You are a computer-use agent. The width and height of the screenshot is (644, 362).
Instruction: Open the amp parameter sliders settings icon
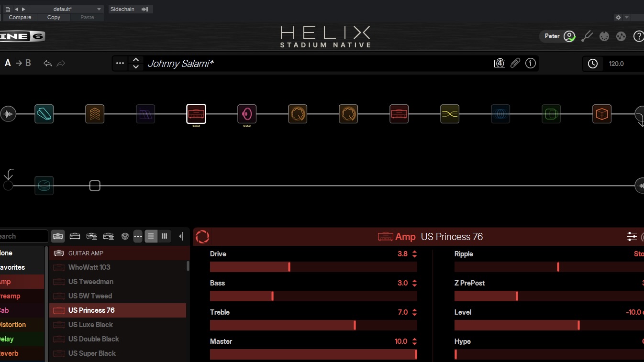(x=632, y=237)
